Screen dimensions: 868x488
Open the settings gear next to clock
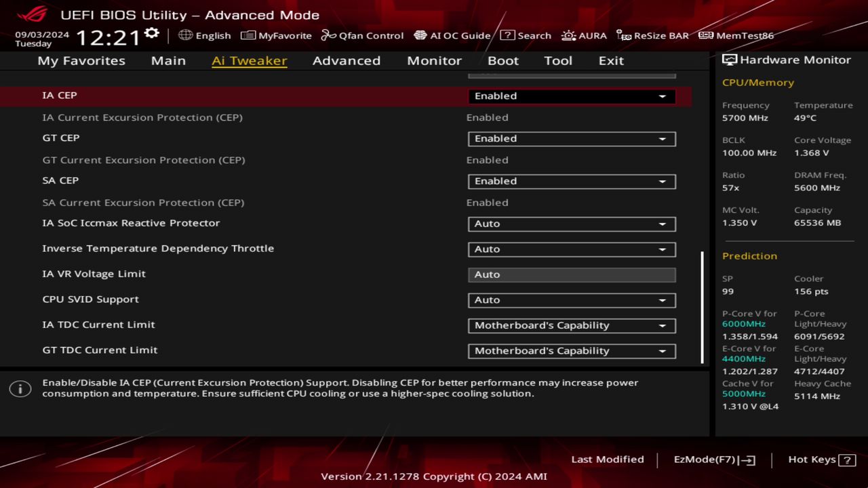152,34
